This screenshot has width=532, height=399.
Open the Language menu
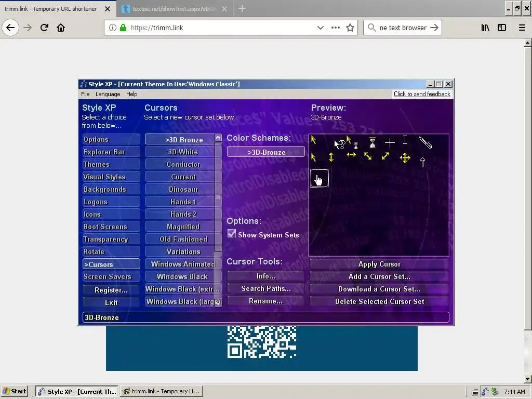tap(108, 94)
